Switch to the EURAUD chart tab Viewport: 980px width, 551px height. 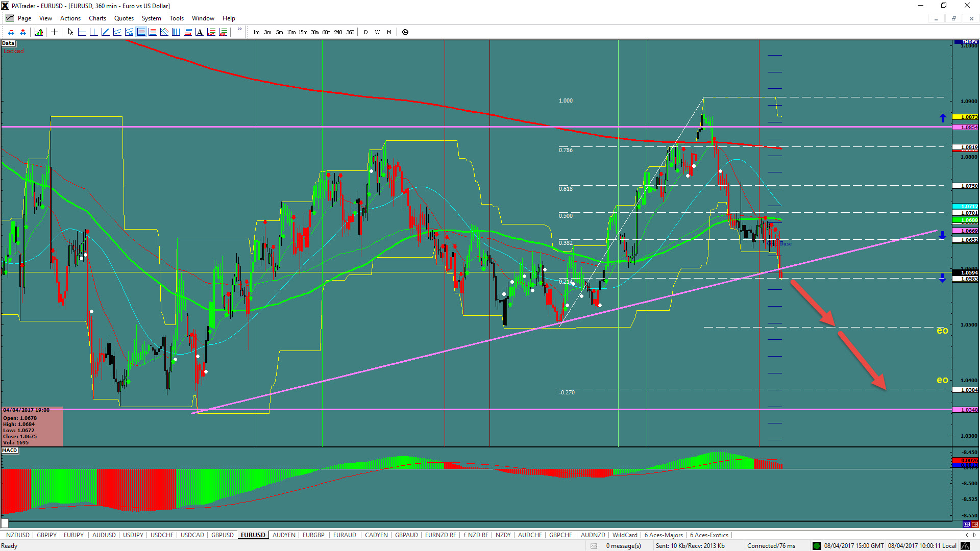pyautogui.click(x=345, y=535)
